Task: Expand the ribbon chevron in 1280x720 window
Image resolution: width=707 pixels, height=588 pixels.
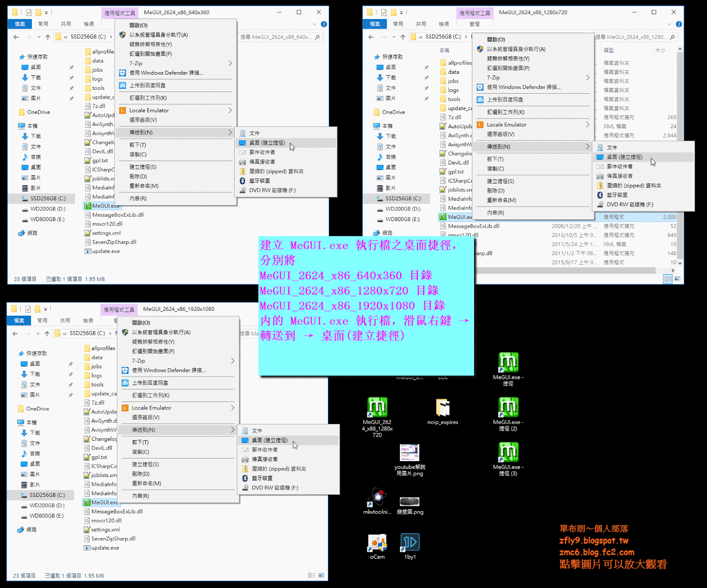Action: 669,24
